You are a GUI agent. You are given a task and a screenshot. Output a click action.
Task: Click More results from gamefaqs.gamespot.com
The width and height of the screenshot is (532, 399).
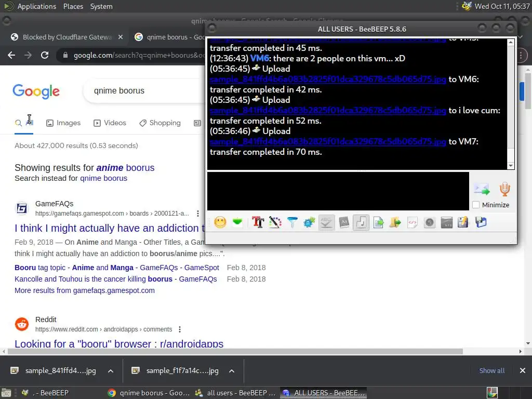pyautogui.click(x=85, y=290)
